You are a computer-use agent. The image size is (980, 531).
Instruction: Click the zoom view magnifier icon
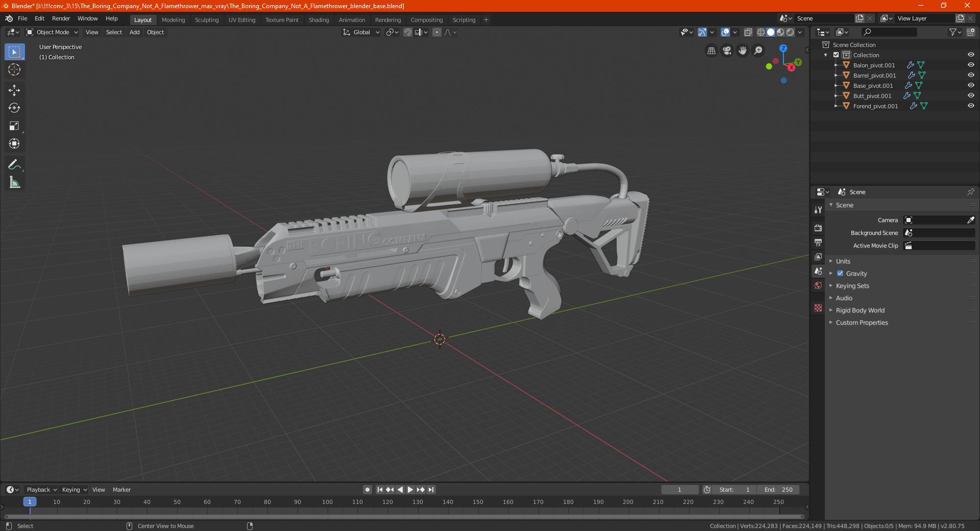pos(758,51)
